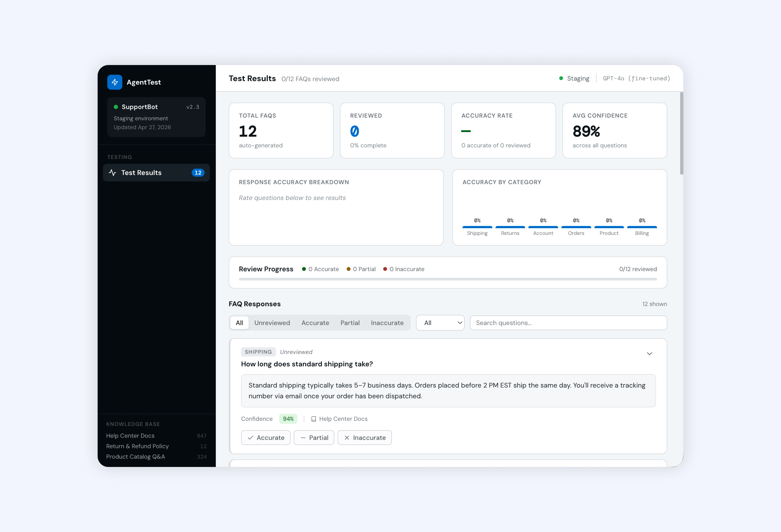The height and width of the screenshot is (532, 781).
Task: Click the SHIPPING category tag
Action: point(258,352)
